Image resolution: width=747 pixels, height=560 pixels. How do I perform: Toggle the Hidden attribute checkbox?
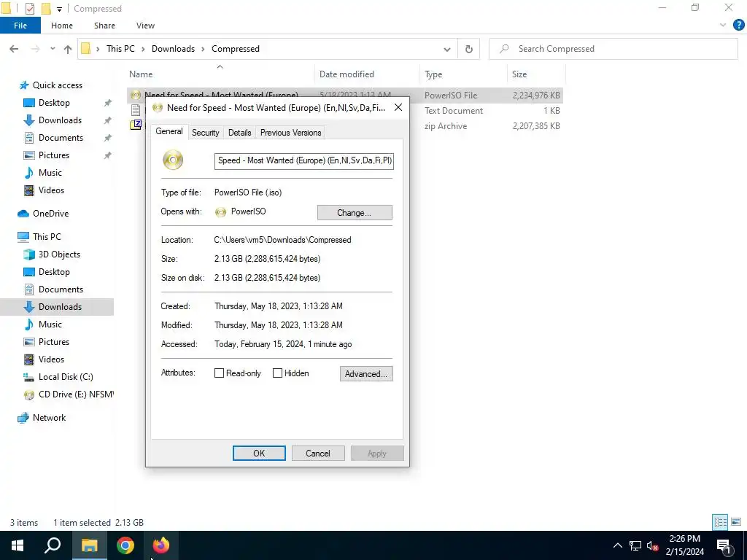[x=277, y=373]
